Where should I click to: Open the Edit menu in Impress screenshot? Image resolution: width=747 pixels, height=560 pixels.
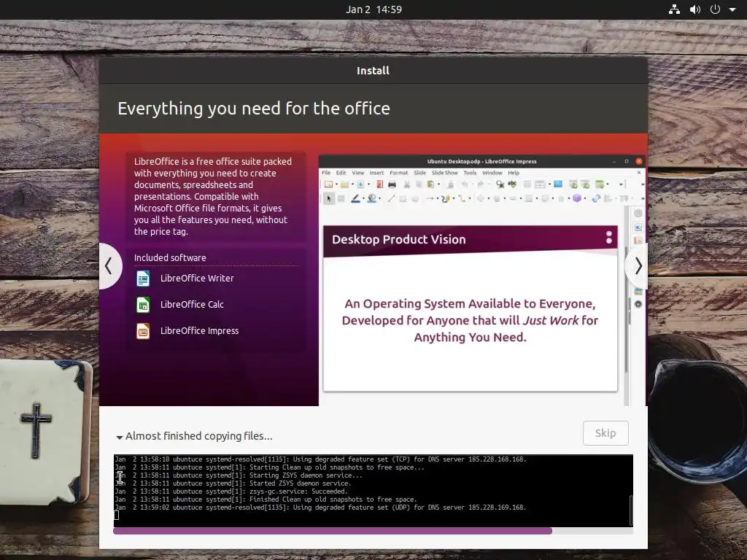341,173
